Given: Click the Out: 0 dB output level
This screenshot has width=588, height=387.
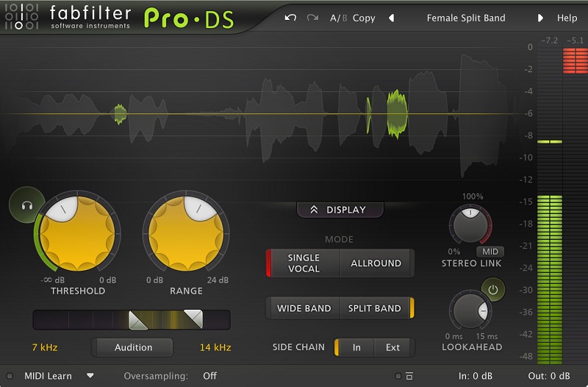Looking at the screenshot, I should click(549, 376).
